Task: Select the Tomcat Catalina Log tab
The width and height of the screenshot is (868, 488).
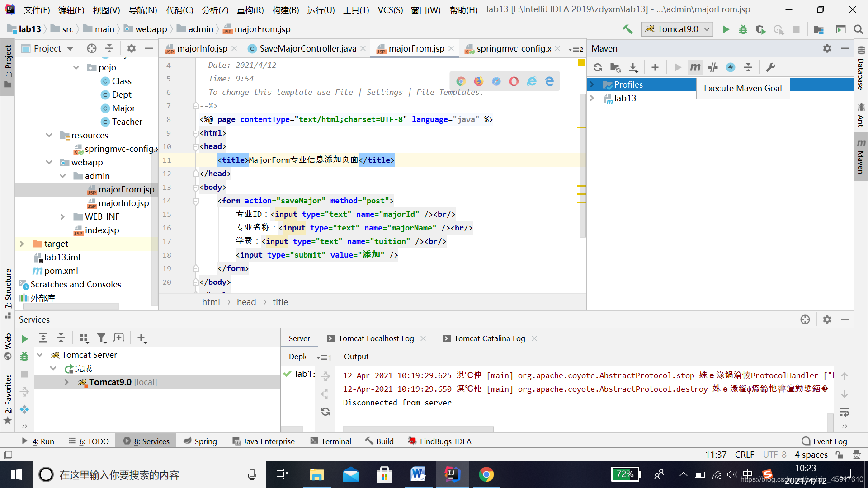Action: [490, 338]
